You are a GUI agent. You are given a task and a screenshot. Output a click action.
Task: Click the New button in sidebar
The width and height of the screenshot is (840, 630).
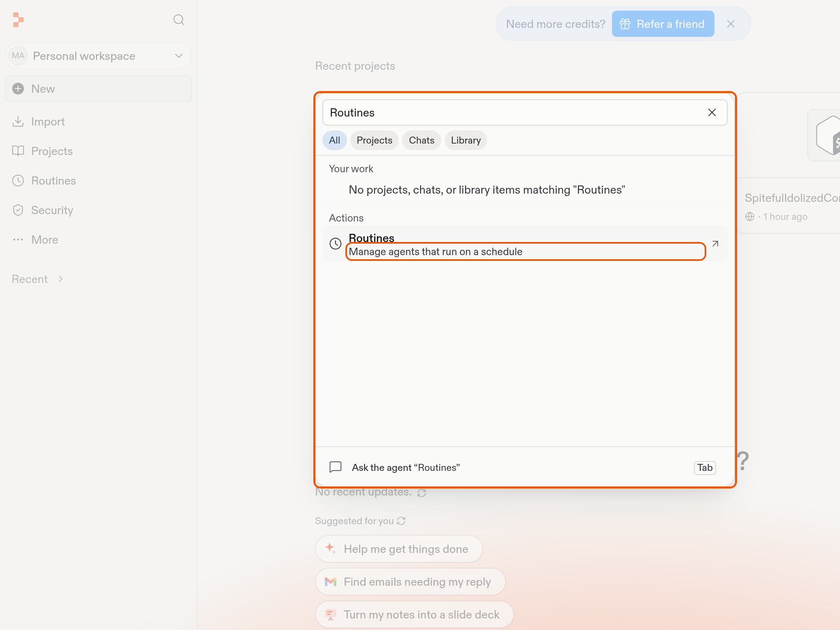(98, 89)
